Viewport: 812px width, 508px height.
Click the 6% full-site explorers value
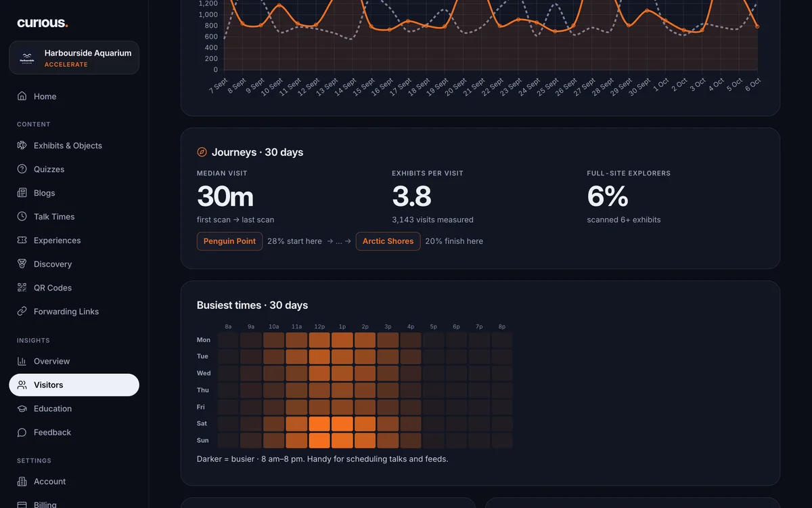point(608,197)
